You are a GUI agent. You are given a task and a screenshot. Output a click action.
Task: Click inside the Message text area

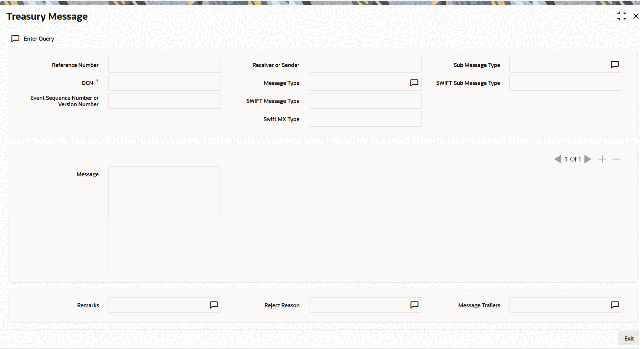click(x=165, y=220)
